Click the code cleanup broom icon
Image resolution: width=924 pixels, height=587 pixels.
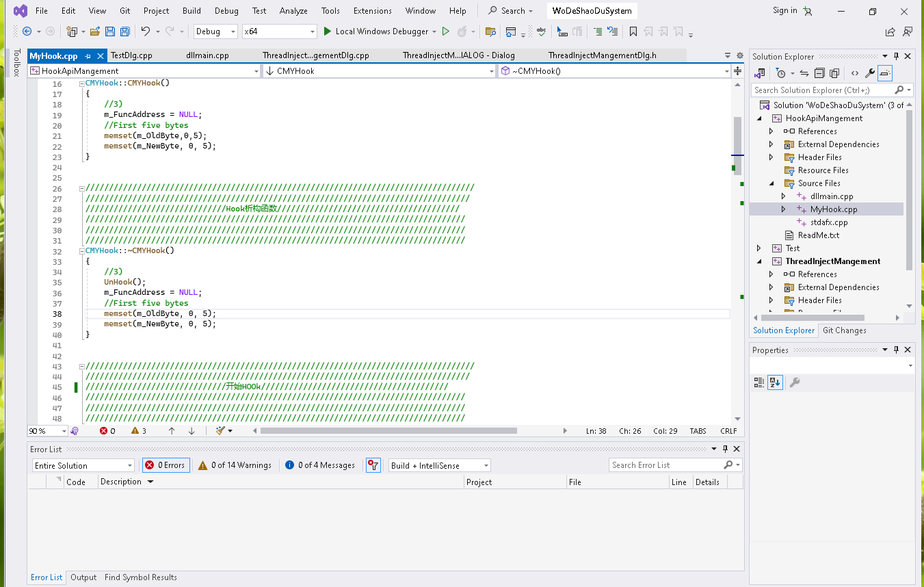coord(220,431)
